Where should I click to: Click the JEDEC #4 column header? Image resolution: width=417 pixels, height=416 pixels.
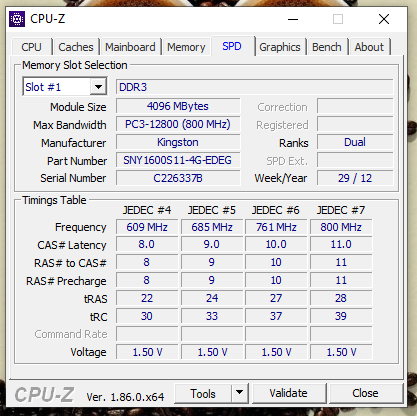147,210
